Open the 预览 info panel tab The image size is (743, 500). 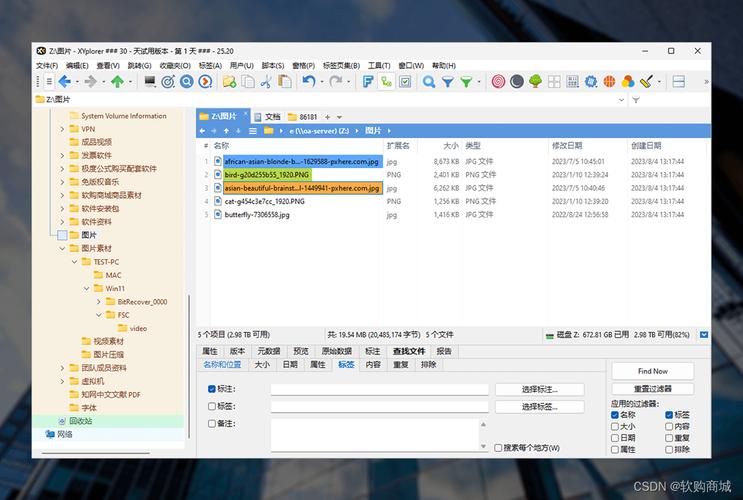(301, 351)
